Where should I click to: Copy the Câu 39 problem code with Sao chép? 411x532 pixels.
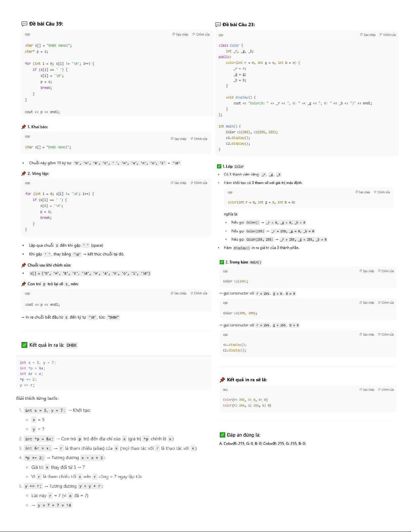180,35
